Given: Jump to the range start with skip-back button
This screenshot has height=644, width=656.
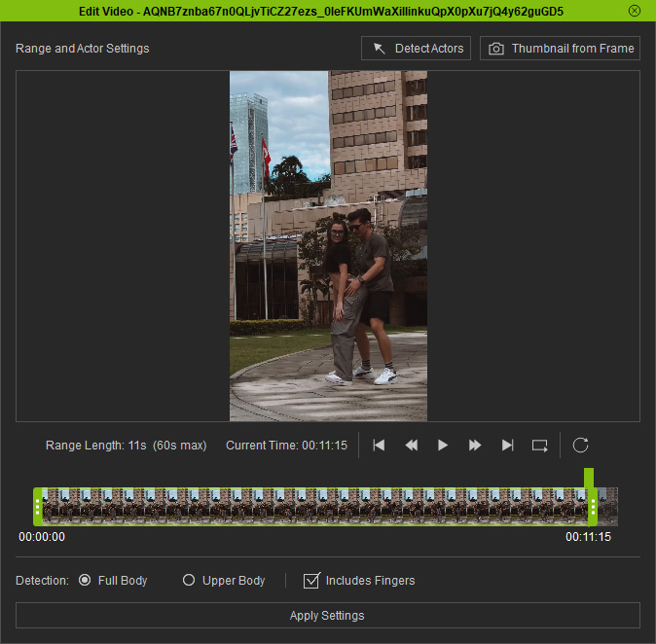Looking at the screenshot, I should tap(379, 446).
